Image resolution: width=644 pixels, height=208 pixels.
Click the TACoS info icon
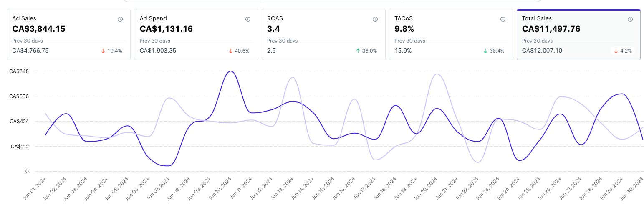[x=503, y=19]
